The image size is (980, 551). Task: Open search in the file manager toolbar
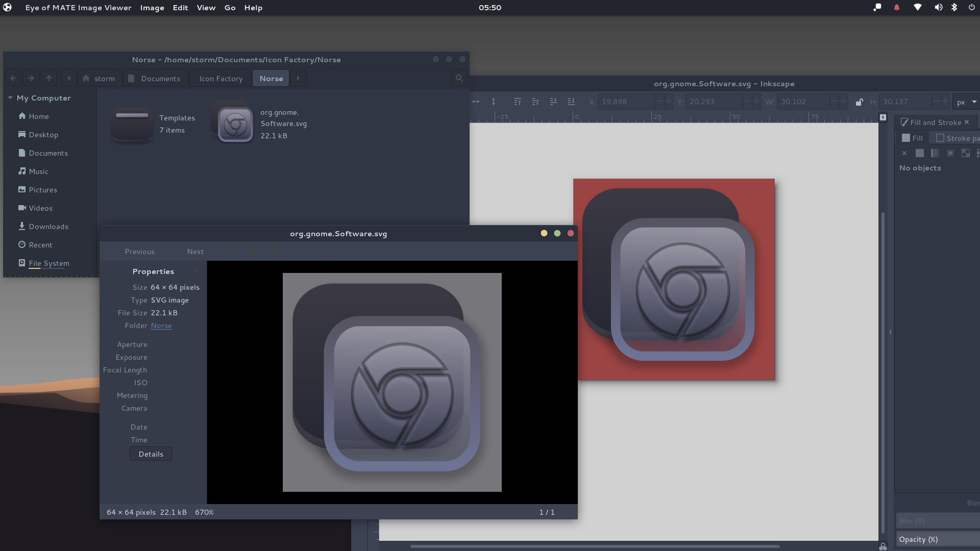pyautogui.click(x=459, y=78)
